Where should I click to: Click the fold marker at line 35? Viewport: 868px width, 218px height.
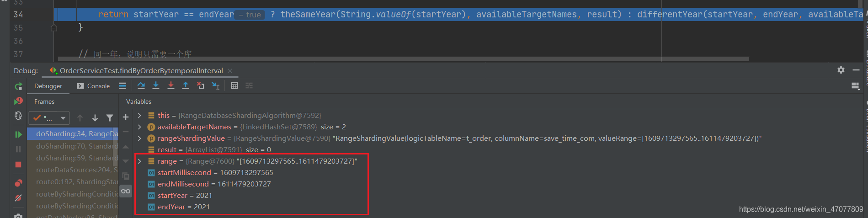tap(53, 28)
